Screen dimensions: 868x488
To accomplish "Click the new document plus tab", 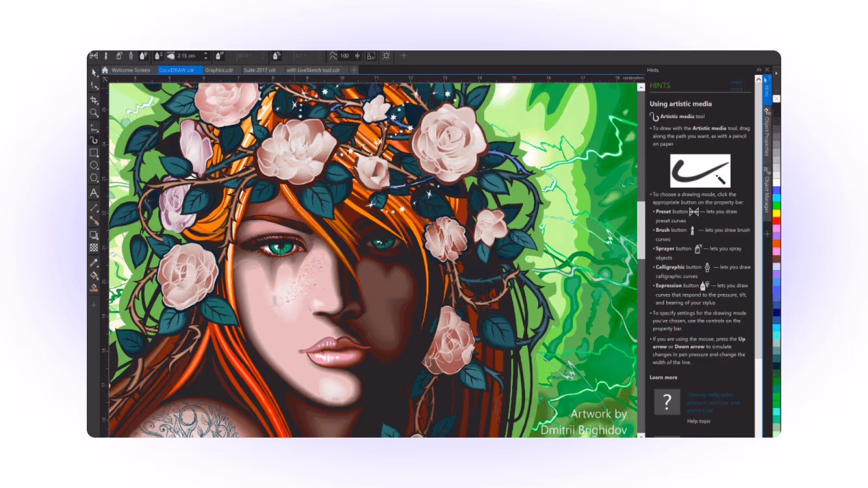I will 354,70.
